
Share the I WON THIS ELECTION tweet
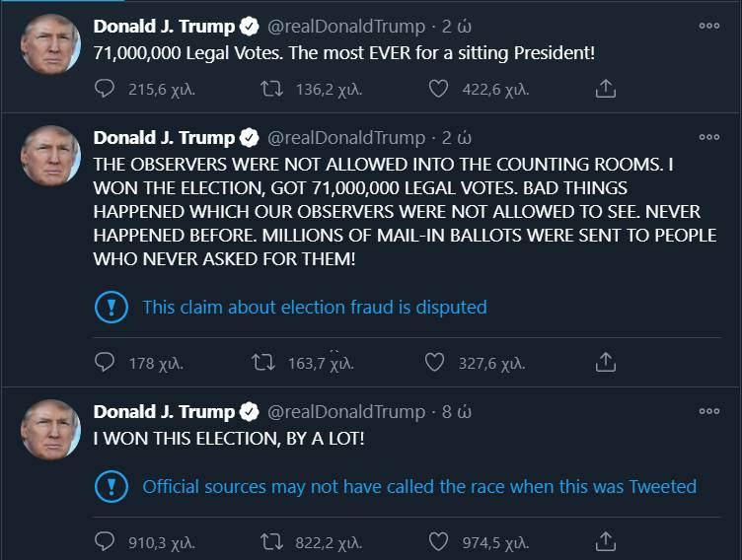(606, 541)
